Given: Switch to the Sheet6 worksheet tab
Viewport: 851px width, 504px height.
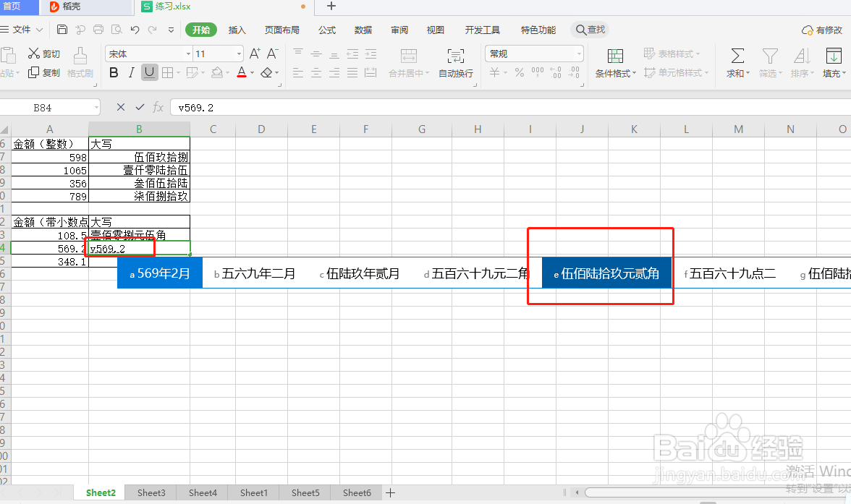Looking at the screenshot, I should click(x=356, y=492).
